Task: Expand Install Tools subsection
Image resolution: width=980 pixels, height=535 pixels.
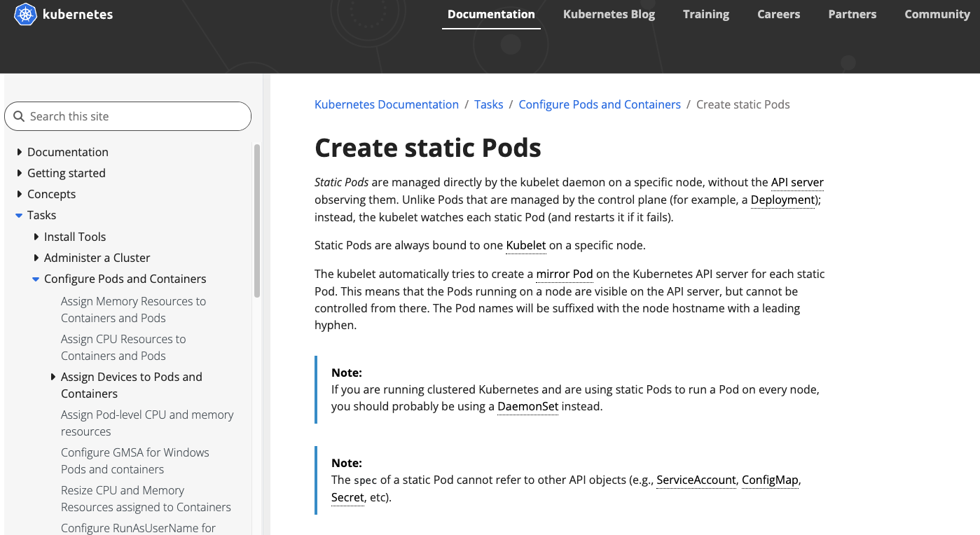Action: (x=36, y=237)
